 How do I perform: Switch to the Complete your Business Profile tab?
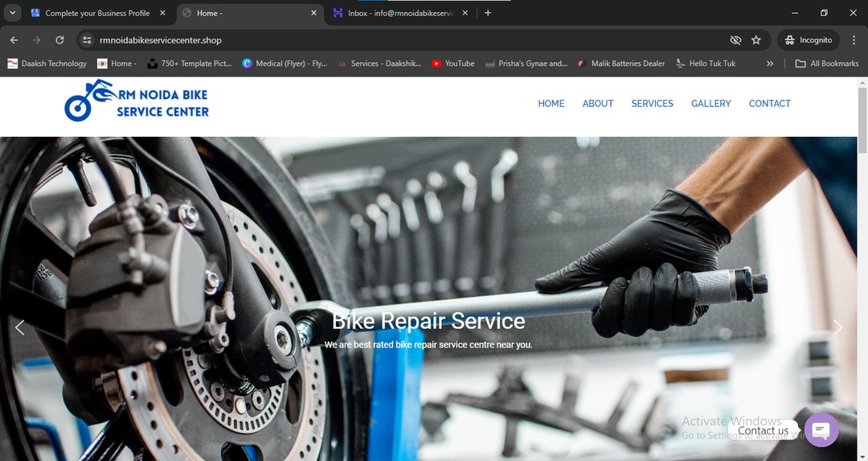[x=96, y=13]
